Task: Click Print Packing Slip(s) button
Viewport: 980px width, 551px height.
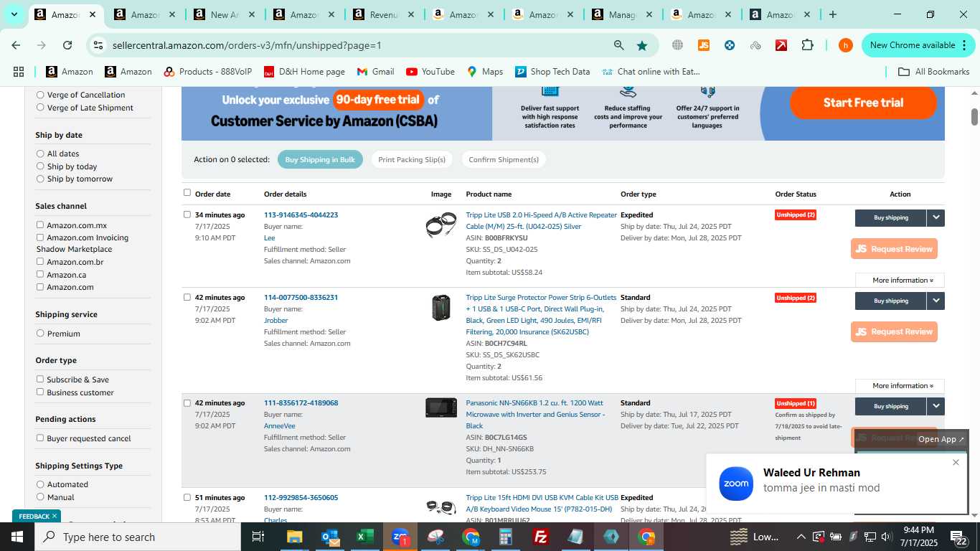Action: tap(412, 159)
